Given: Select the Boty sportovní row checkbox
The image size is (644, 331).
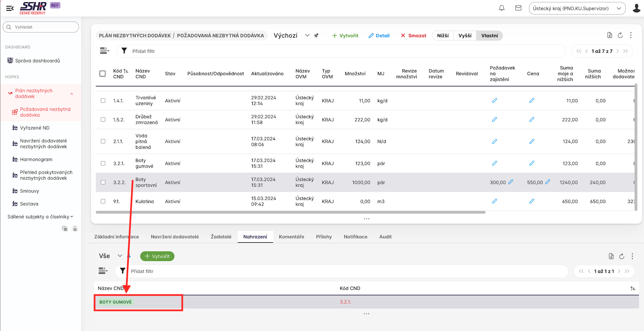Looking at the screenshot, I should tap(103, 183).
